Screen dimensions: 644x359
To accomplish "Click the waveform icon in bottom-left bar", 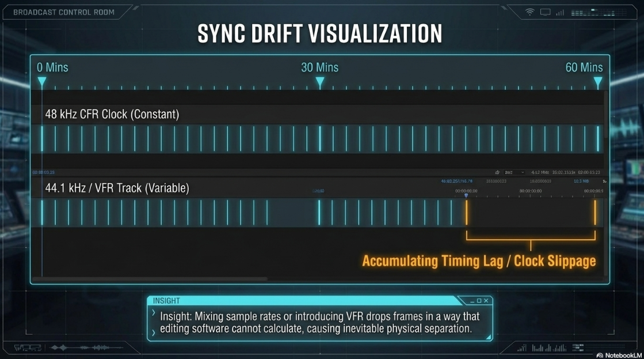I will point(86,348).
